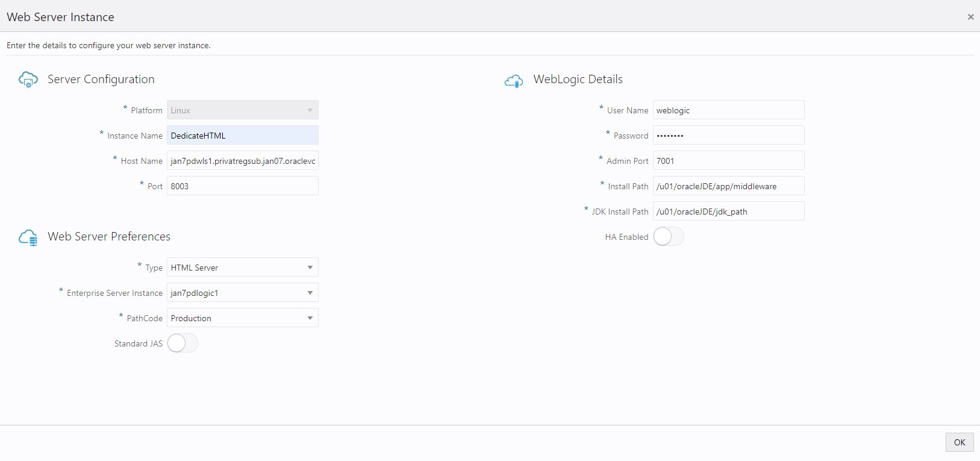Focus the WebLogic Password field
This screenshot has width=980, height=461.
coord(729,136)
